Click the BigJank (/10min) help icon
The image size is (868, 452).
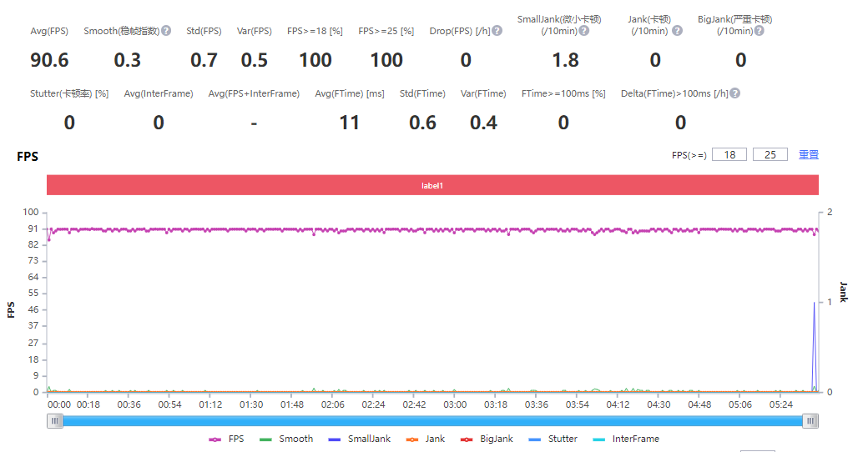(x=759, y=31)
